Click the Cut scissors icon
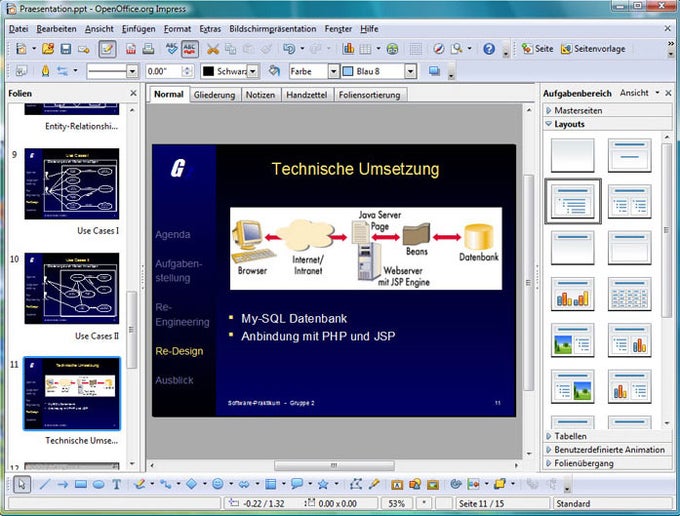 click(x=212, y=49)
